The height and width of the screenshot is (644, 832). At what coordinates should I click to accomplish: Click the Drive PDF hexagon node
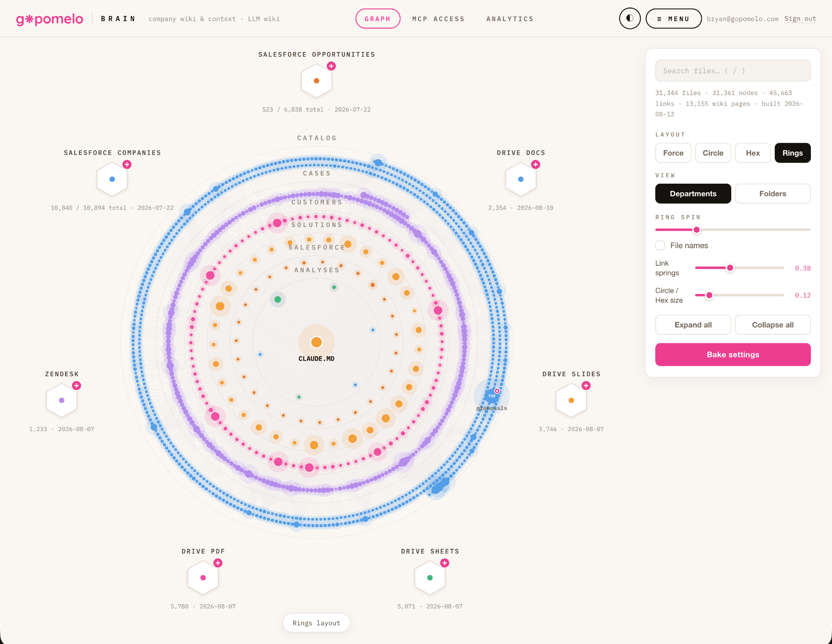(203, 578)
